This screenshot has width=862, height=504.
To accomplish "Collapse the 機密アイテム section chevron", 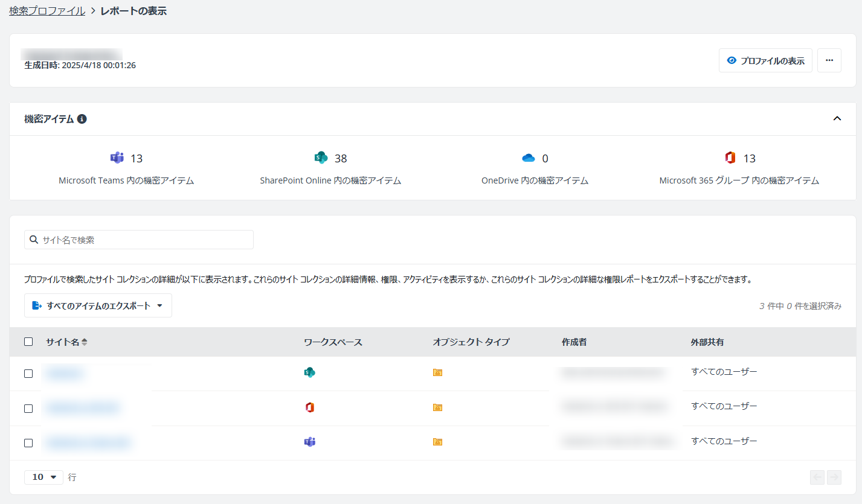I will (x=837, y=118).
